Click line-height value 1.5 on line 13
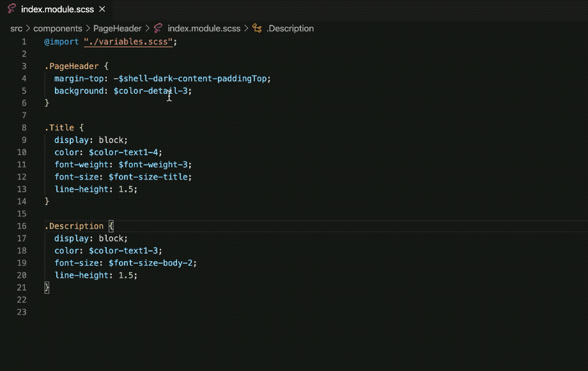588x371 pixels. tap(126, 189)
